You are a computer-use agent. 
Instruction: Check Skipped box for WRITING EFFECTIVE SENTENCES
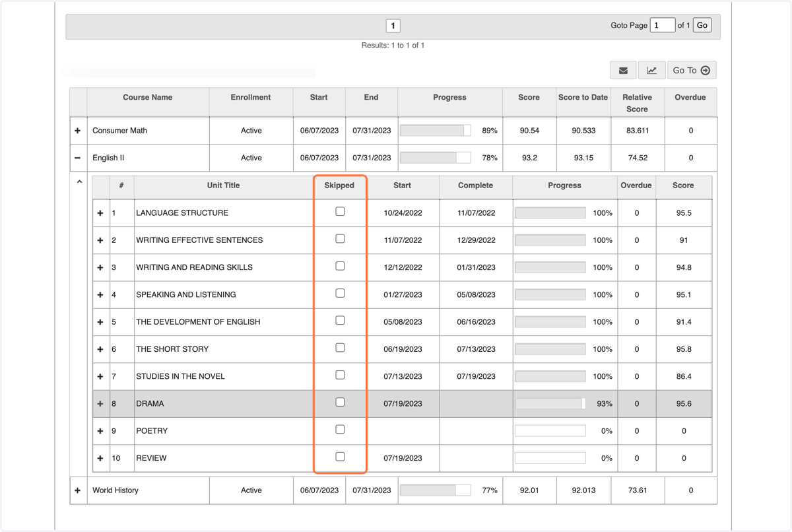[340, 238]
